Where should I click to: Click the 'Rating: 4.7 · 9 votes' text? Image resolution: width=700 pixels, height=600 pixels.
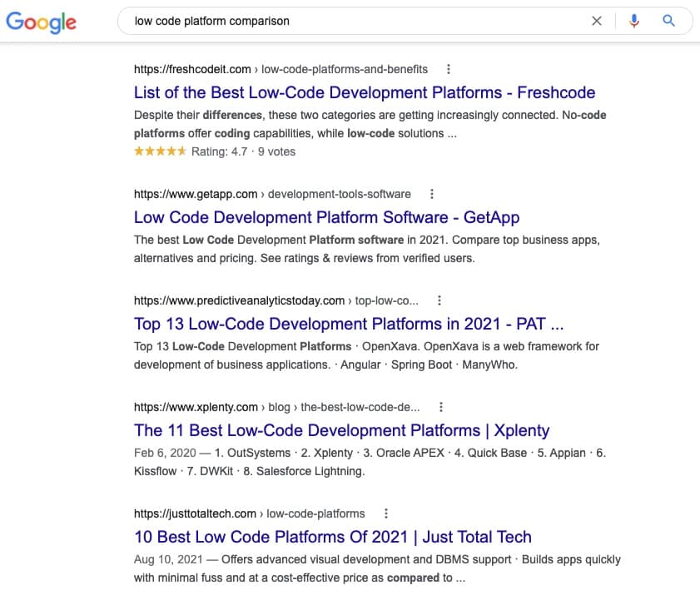tap(243, 151)
